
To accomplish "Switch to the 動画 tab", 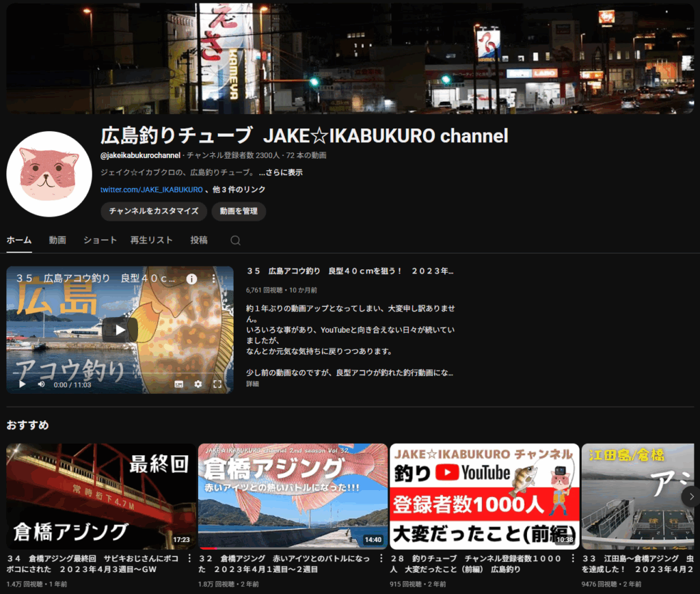I will point(57,240).
